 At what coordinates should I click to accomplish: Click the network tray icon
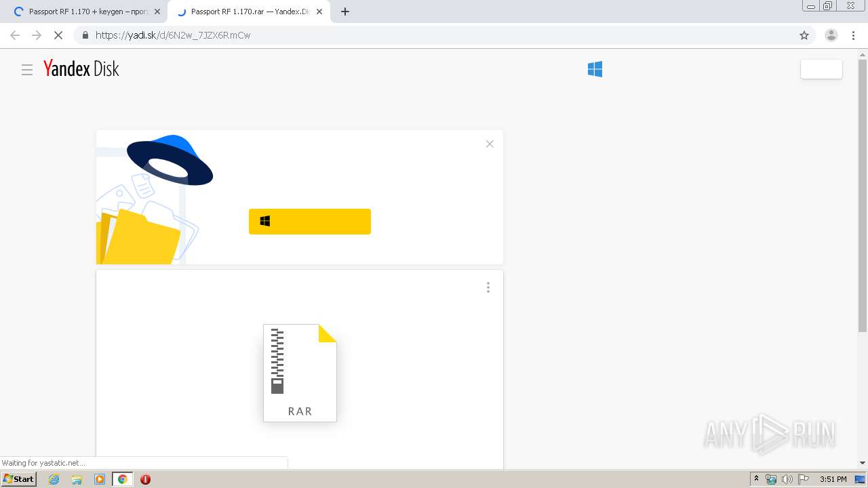click(771, 479)
